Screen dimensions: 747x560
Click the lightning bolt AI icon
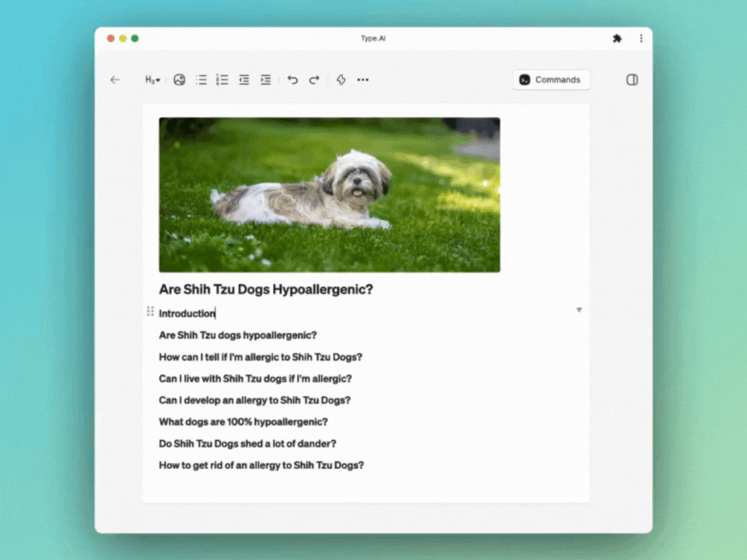(x=341, y=80)
